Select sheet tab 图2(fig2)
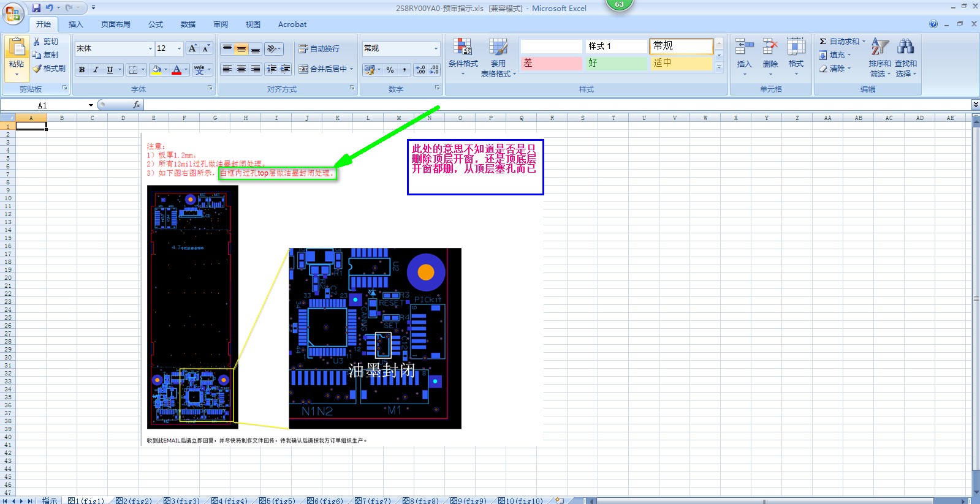980x504 pixels. [x=134, y=500]
